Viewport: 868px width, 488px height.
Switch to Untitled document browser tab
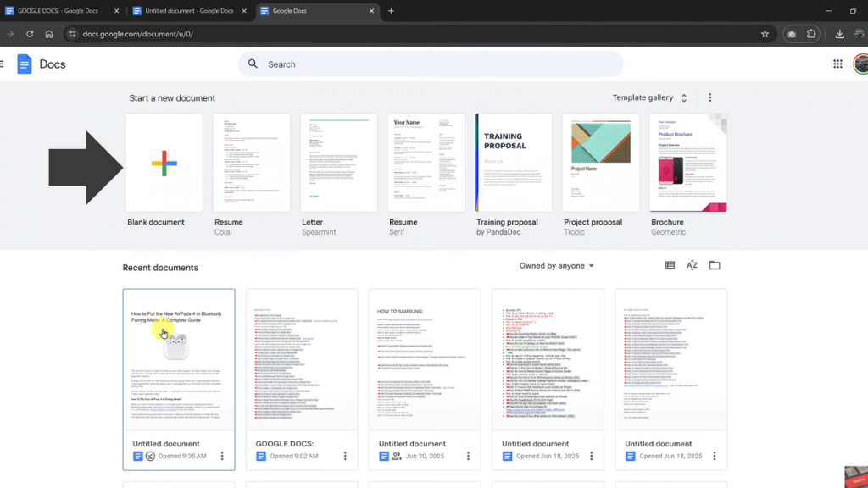(x=188, y=10)
